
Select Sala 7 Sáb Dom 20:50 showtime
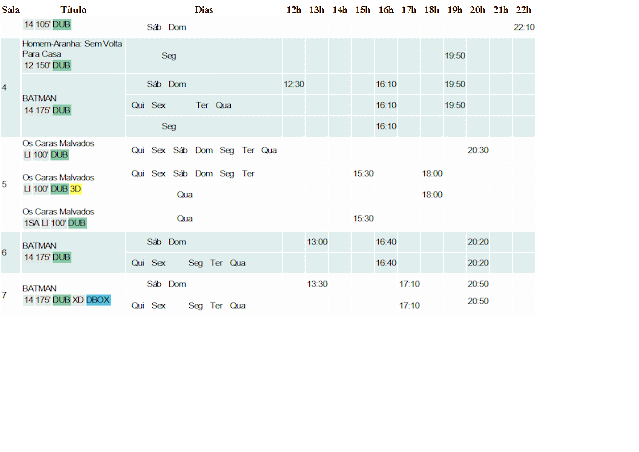coord(478,284)
